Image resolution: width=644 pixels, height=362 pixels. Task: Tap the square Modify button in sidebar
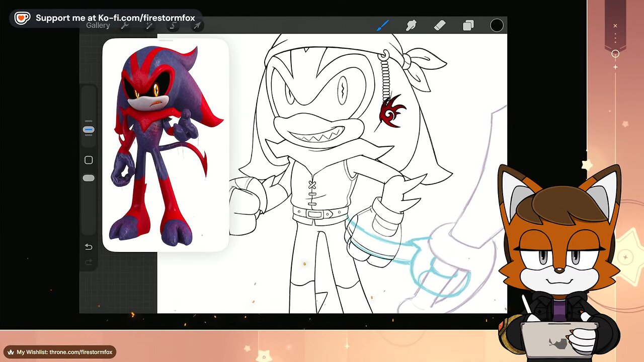click(89, 160)
